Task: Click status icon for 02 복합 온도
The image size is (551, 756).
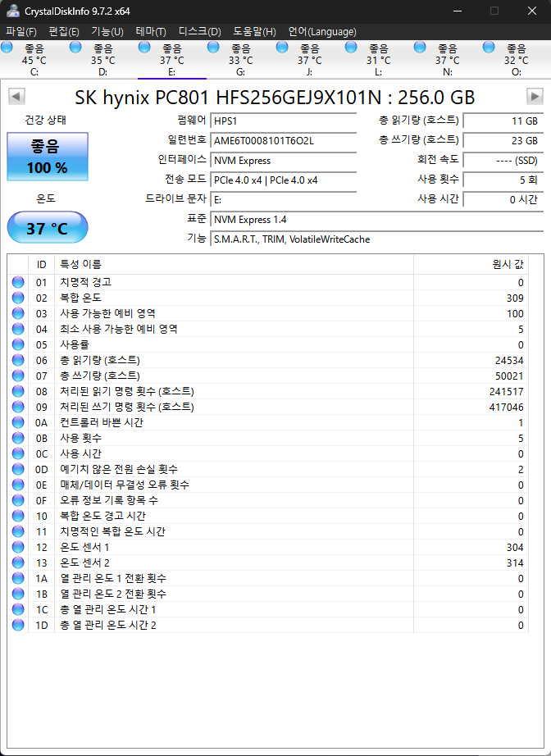Action: point(18,298)
